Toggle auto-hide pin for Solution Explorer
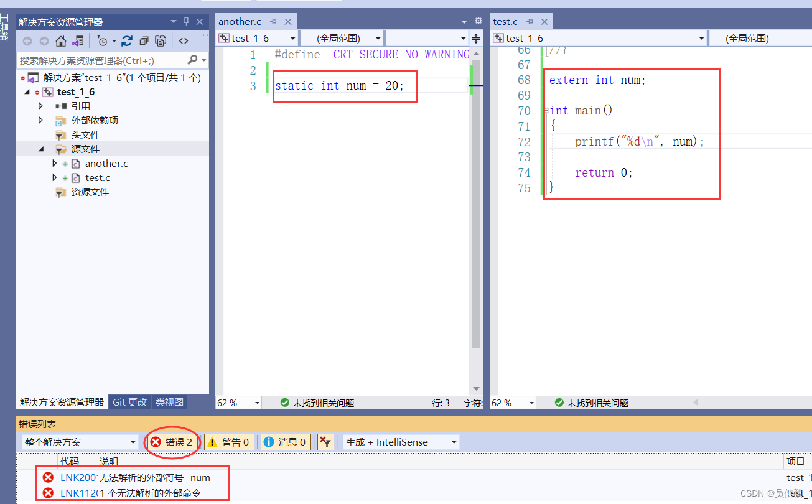812x504 pixels. [186, 22]
